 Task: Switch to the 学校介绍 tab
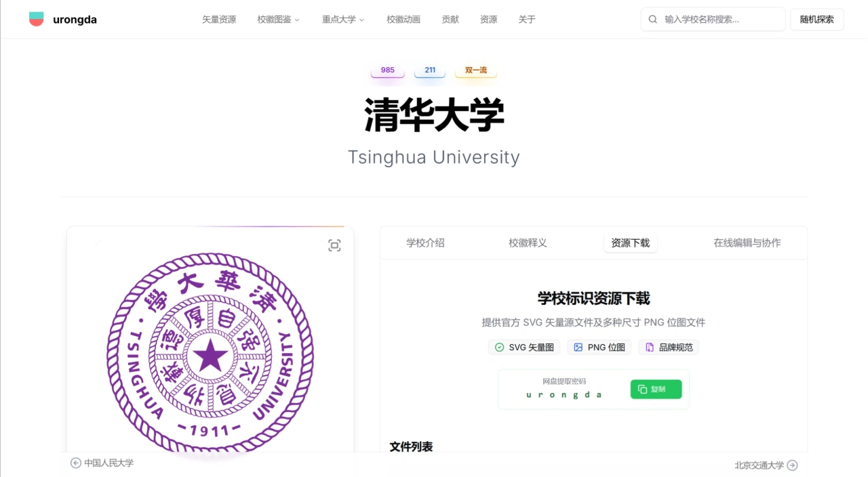pyautogui.click(x=425, y=243)
